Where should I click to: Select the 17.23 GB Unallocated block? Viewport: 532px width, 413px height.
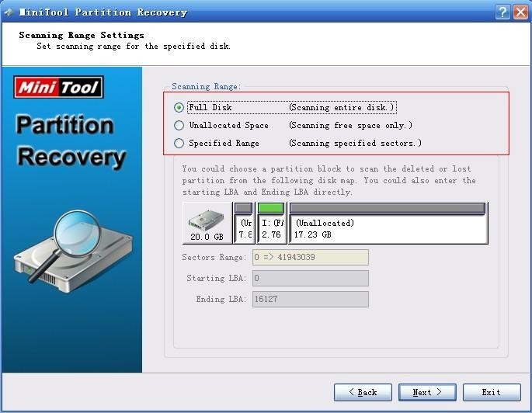[388, 223]
